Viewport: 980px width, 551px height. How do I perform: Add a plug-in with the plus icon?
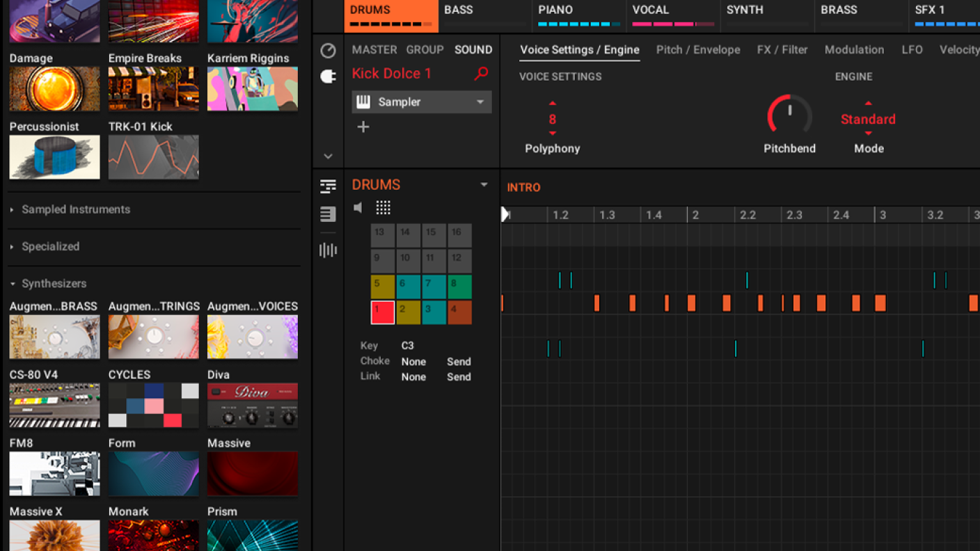[363, 127]
